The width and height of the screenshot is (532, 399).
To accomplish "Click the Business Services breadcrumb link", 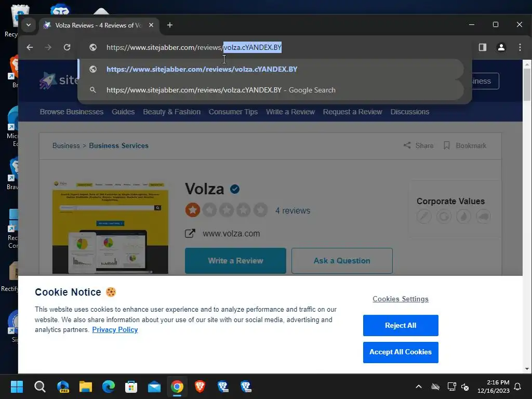I will [x=119, y=145].
